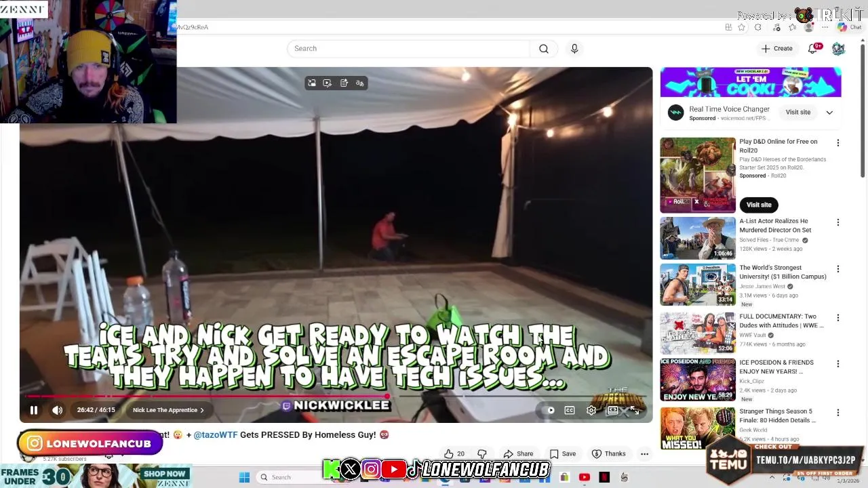This screenshot has height=488, width=868.
Task: Open the browser favorites list icon
Action: pos(792,27)
